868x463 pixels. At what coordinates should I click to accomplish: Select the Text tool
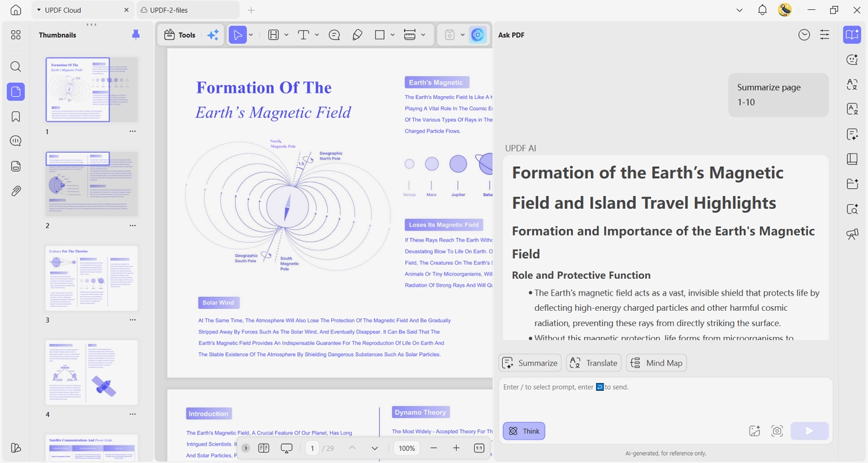tap(303, 35)
